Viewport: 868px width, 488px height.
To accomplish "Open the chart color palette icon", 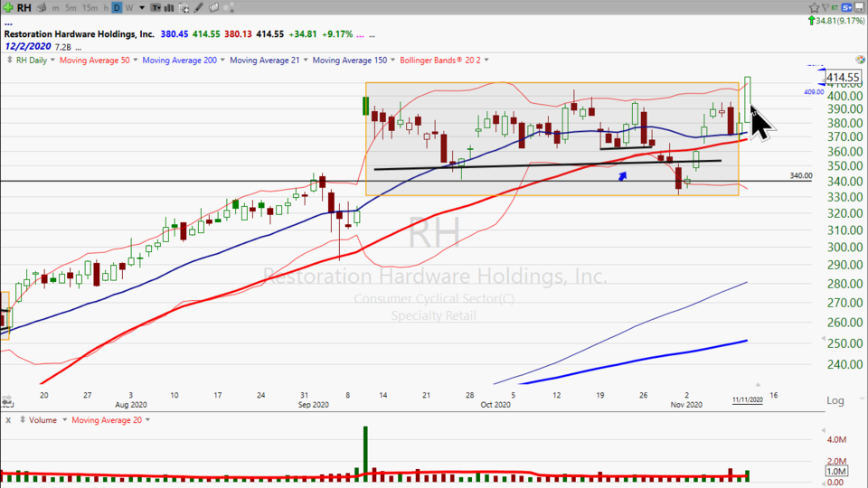I will click(x=860, y=60).
